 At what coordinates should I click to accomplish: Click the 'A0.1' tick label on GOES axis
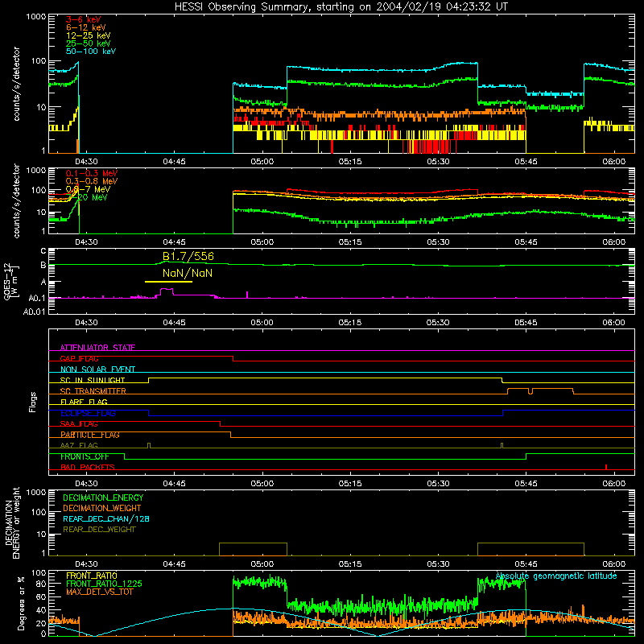[37, 298]
